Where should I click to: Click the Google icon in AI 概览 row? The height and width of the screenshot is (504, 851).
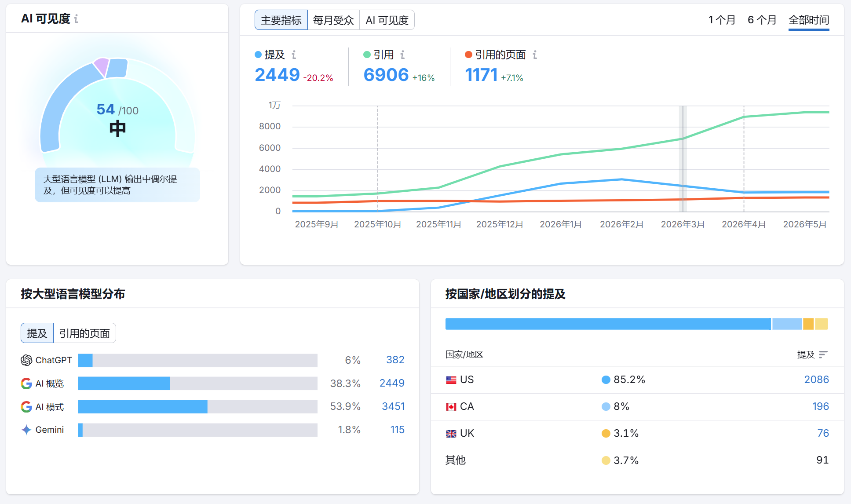(26, 383)
